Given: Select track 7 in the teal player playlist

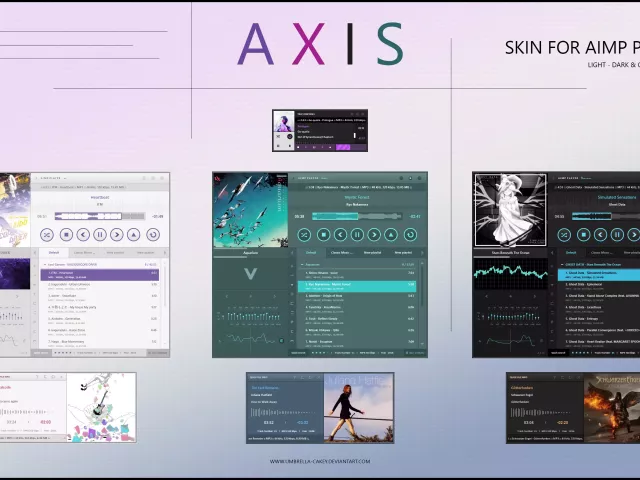Looking at the screenshot, I should tap(357, 342).
